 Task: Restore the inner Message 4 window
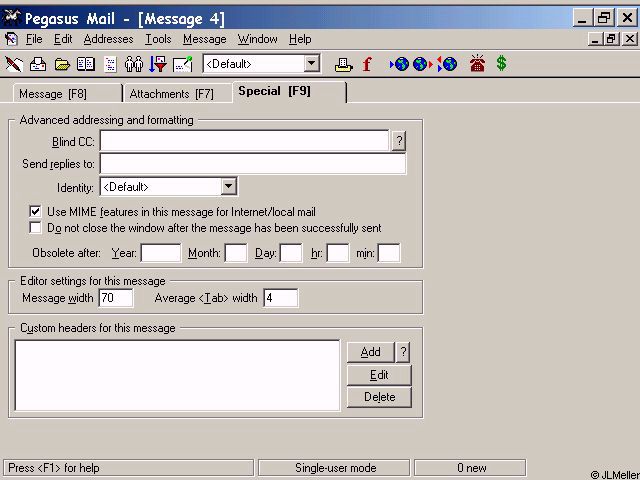(611, 39)
